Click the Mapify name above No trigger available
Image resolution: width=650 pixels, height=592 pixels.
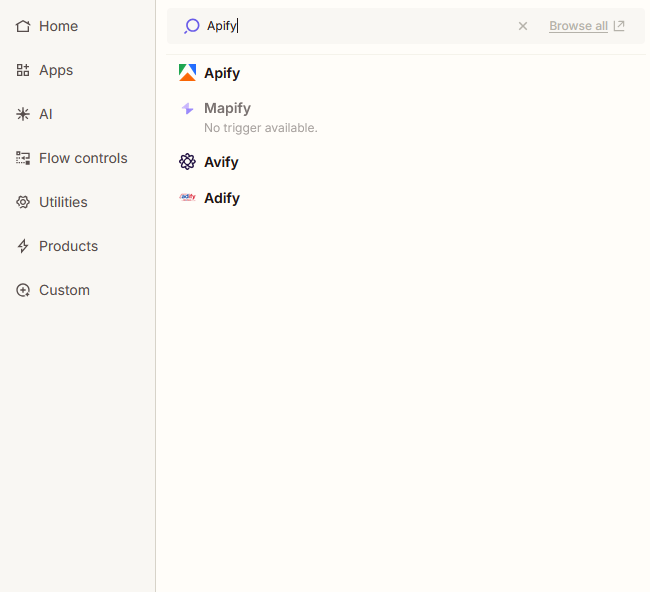(x=227, y=108)
